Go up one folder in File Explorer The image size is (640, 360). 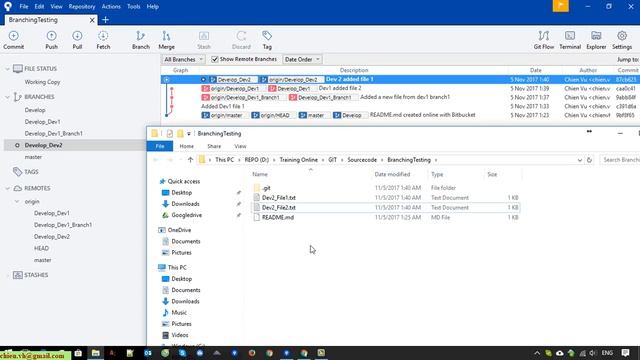(190, 160)
